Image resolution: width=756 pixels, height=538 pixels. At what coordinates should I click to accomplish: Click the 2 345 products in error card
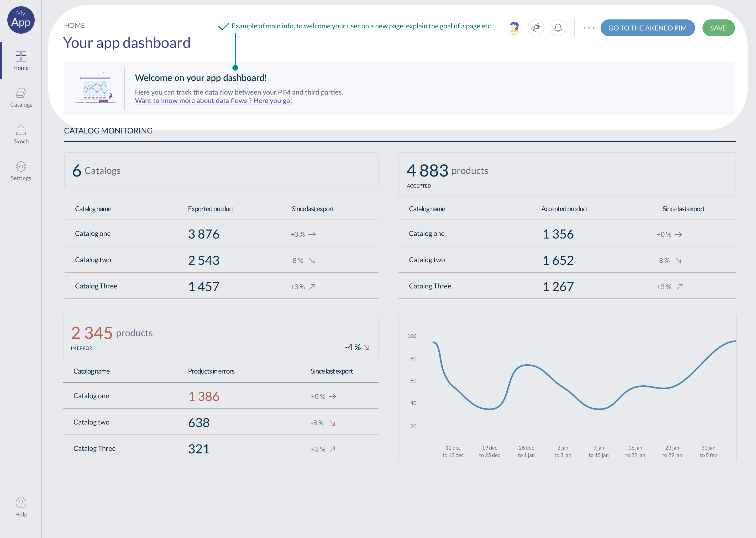(220, 337)
